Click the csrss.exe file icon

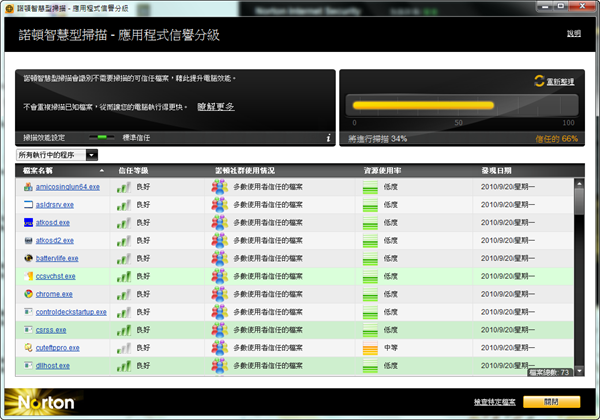(28, 330)
